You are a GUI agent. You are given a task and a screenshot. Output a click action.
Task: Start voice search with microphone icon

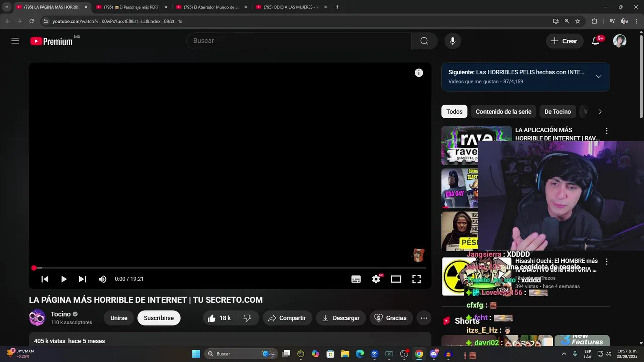point(453,41)
